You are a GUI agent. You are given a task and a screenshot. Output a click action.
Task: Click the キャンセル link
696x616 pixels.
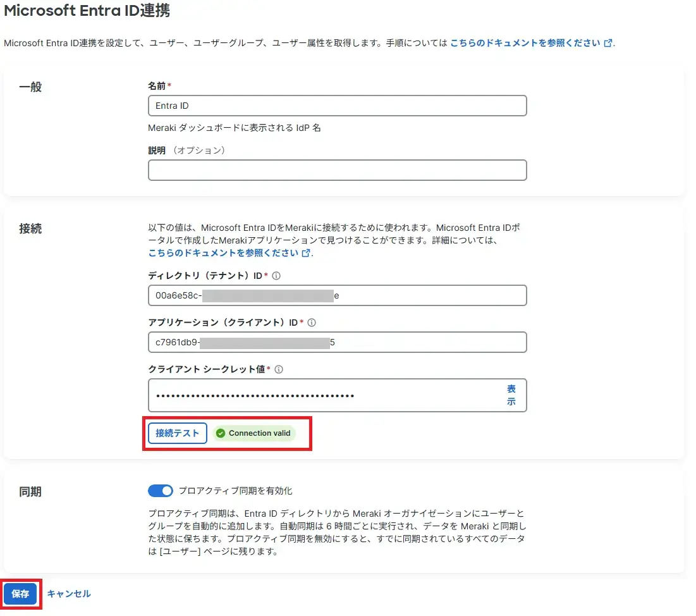[69, 594]
